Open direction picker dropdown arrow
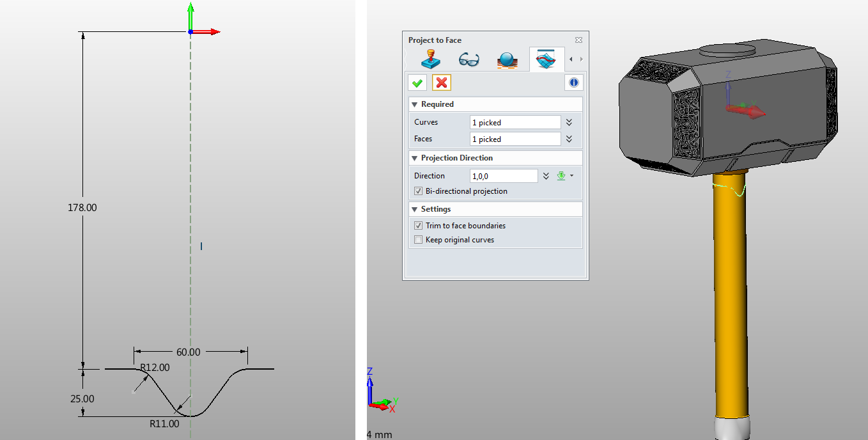 572,176
